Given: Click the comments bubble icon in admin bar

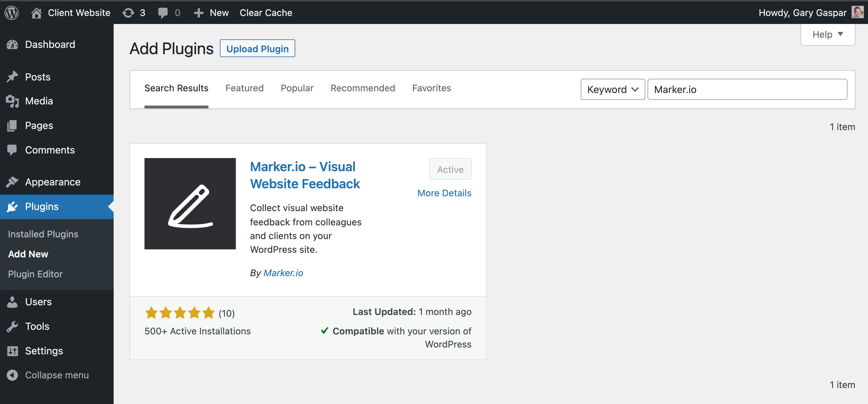Looking at the screenshot, I should [163, 13].
